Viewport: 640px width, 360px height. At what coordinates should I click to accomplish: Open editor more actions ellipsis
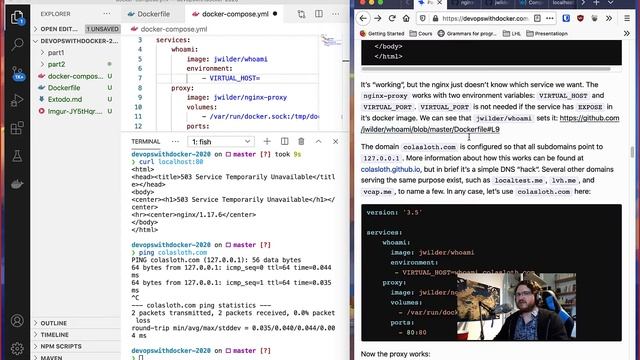tap(336, 14)
